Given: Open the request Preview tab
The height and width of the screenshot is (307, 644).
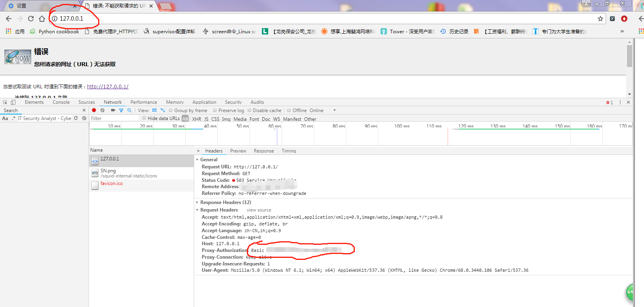Looking at the screenshot, I should coord(238,151).
